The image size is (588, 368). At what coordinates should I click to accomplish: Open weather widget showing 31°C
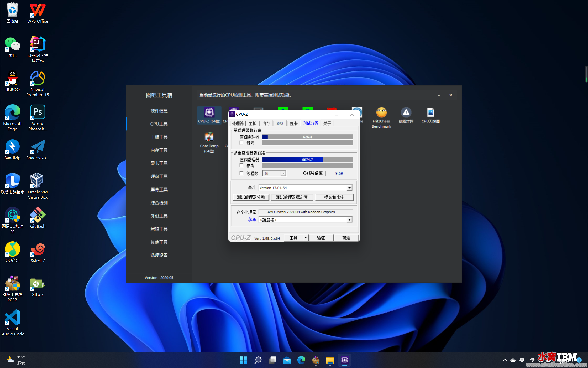(x=16, y=360)
